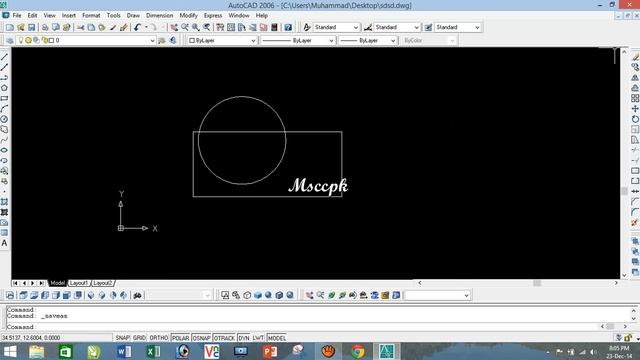Image resolution: width=640 pixels, height=360 pixels.
Task: Open Layer Properties Manager icon
Action: pyautogui.click(x=10, y=40)
